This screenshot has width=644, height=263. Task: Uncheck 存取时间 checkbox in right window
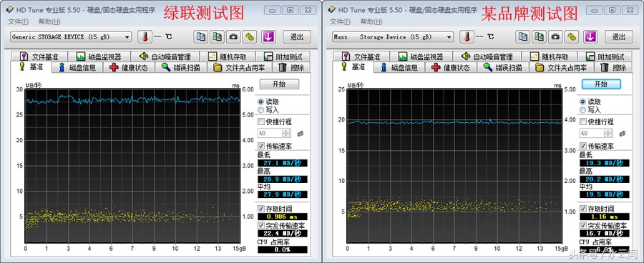pyautogui.click(x=582, y=209)
